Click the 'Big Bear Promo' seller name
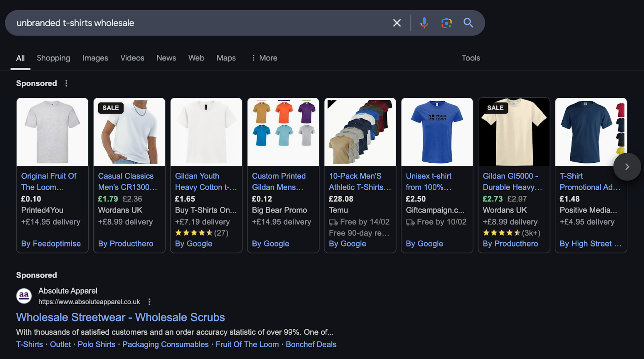Image resolution: width=644 pixels, height=359 pixels. point(279,210)
